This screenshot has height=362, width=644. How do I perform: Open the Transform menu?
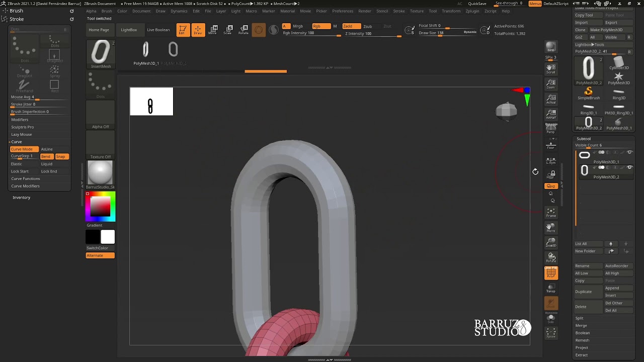(451, 11)
